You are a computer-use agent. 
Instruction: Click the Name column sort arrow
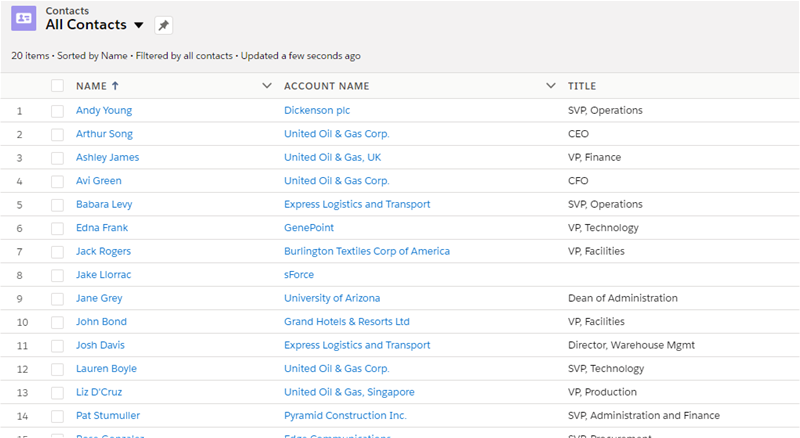pos(114,86)
